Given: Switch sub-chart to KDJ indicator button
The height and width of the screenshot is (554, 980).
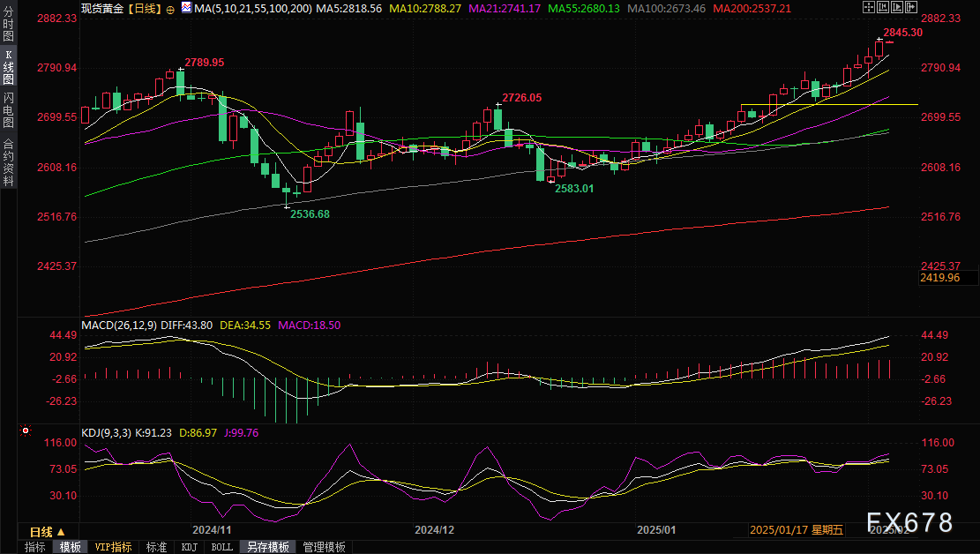Looking at the screenshot, I should (x=190, y=547).
